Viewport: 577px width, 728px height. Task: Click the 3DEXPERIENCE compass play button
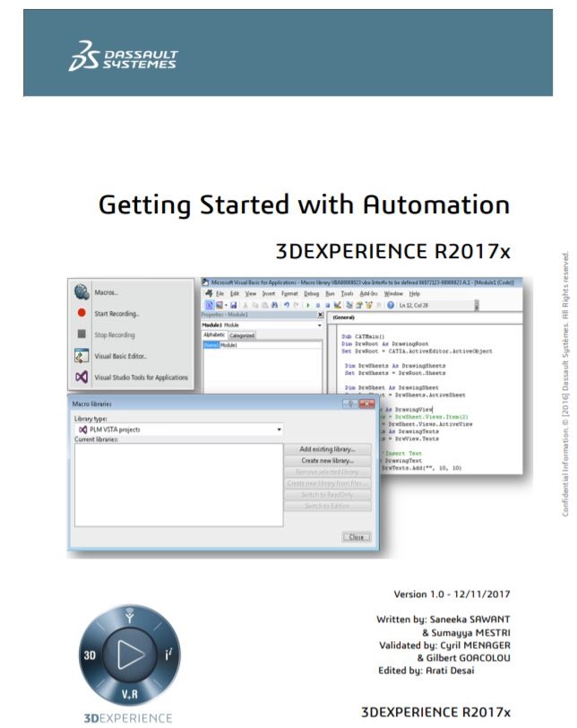[129, 654]
